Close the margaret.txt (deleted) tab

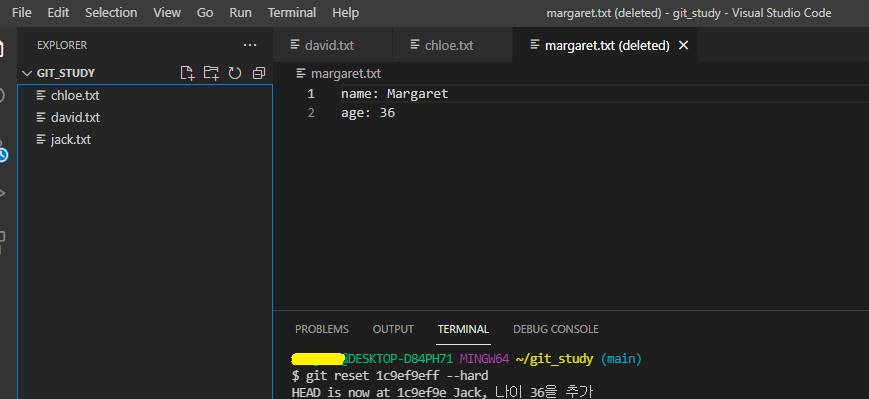[x=684, y=45]
